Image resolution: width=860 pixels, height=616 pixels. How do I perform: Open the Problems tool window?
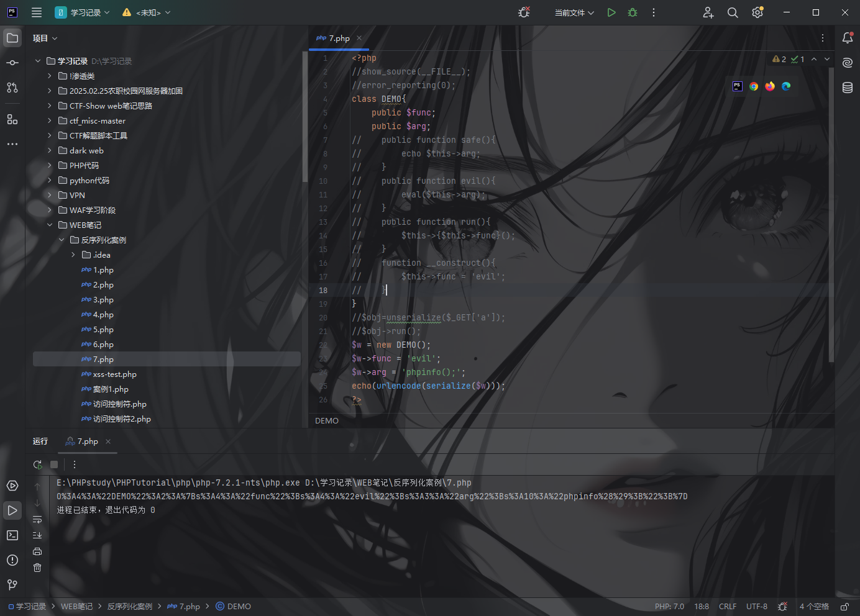click(x=12, y=560)
